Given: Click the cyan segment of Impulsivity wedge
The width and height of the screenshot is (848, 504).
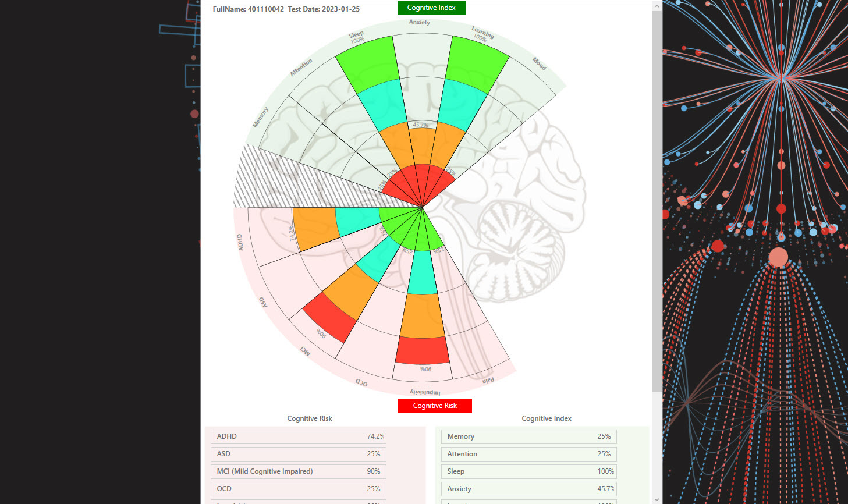Looking at the screenshot, I should [x=423, y=274].
